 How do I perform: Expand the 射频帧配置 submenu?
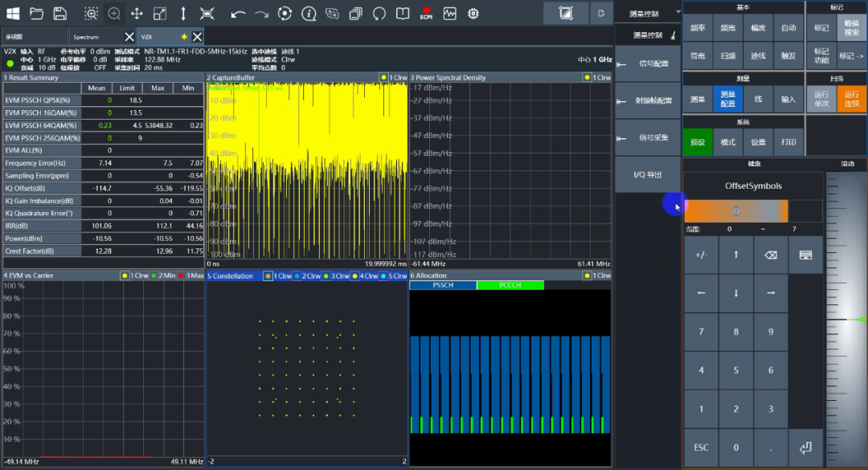click(x=648, y=100)
